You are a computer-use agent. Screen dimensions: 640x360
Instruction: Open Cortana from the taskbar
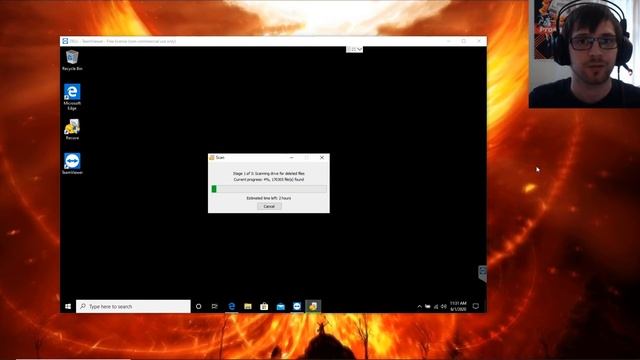(x=199, y=306)
